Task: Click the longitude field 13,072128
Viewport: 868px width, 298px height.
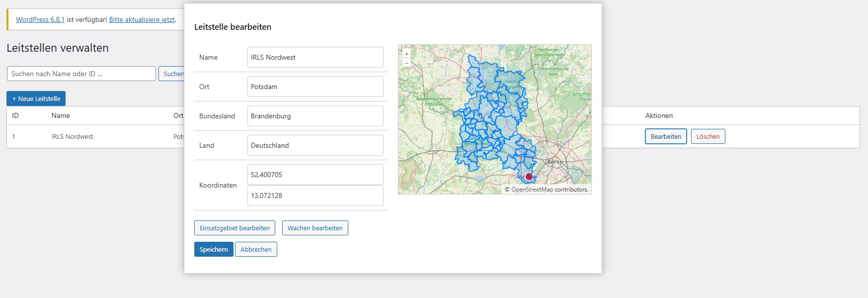Action: point(316,196)
